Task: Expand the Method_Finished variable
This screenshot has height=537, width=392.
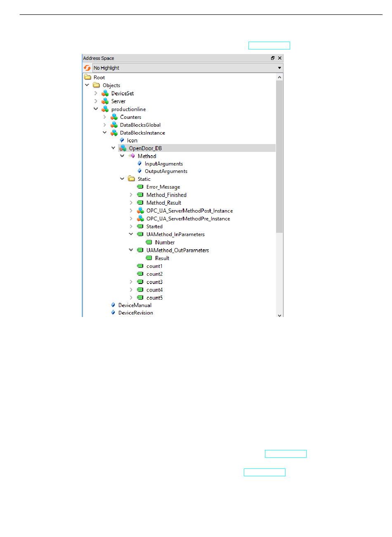Action: point(131,195)
